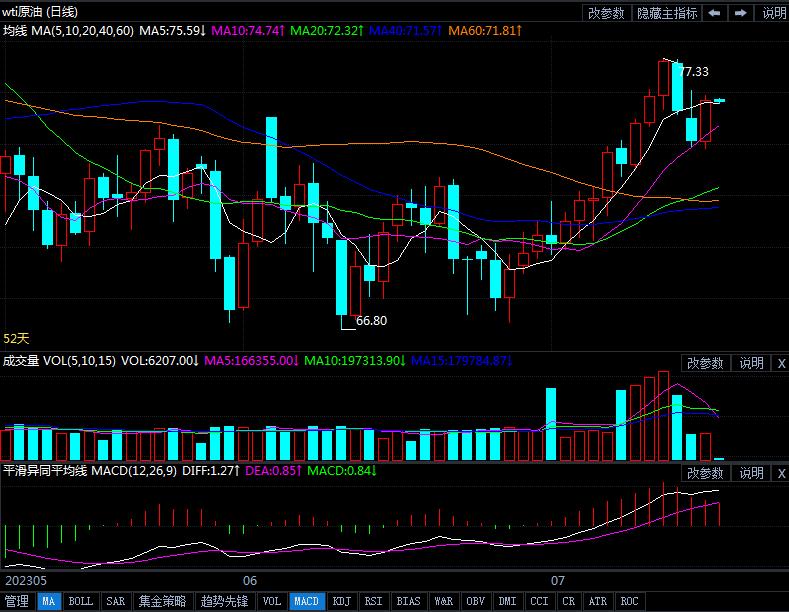Toggle the MACD indicator tab

(306, 602)
